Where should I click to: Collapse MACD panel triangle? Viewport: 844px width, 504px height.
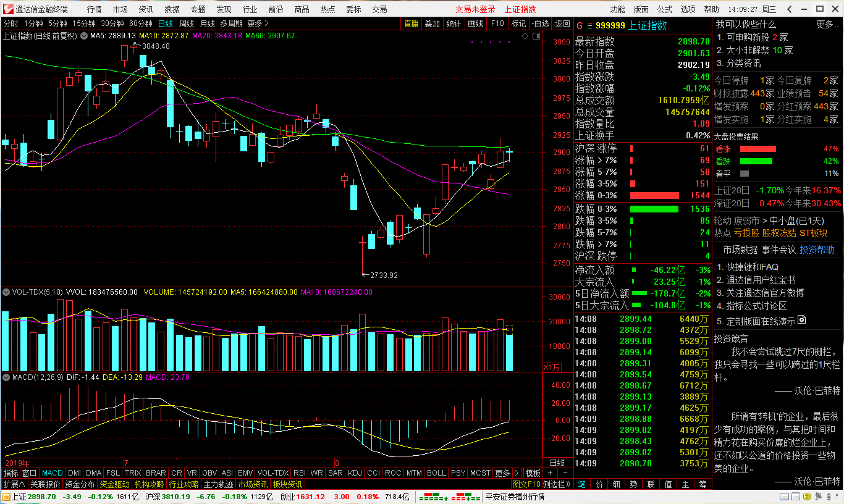point(6,377)
